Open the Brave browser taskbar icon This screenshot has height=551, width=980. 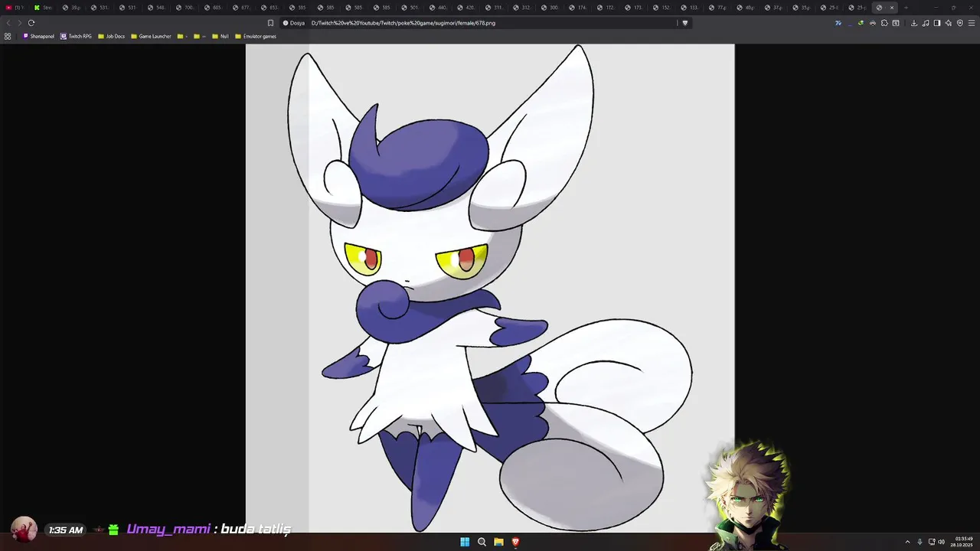515,542
